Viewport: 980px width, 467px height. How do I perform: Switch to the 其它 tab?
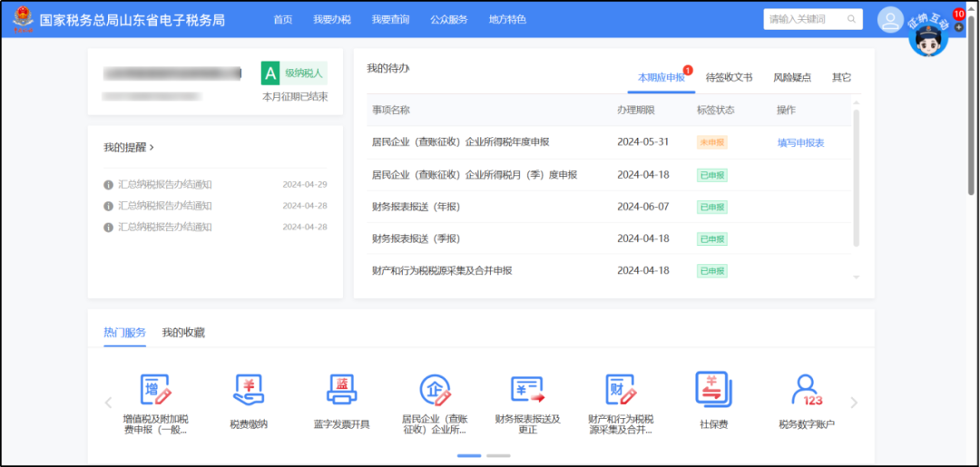pos(841,78)
